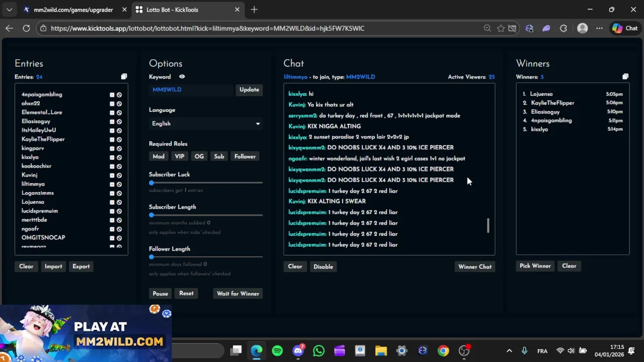Screen dimensions: 644x362
Task: Ban ahxn22 using the ban icon
Action: 119,104
